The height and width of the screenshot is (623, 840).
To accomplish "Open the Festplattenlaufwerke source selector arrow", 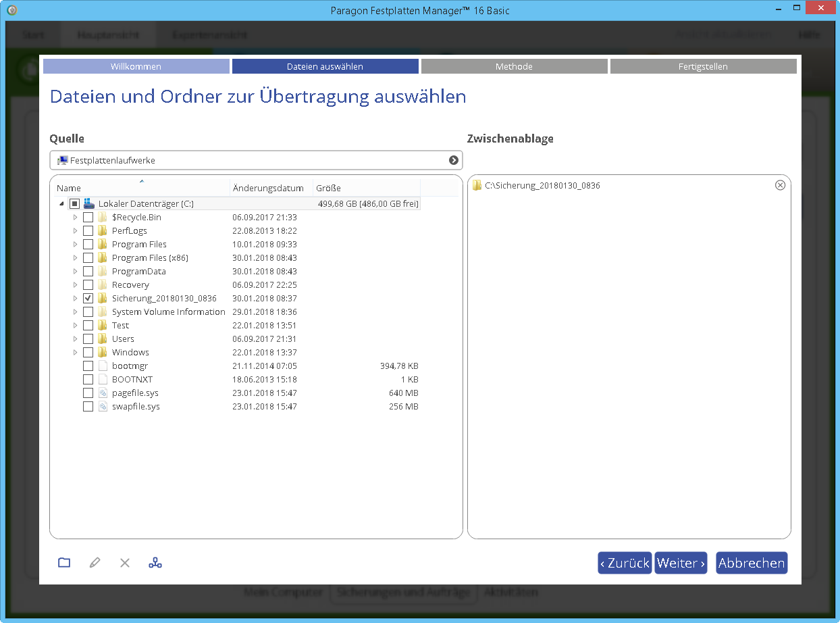I will coord(453,159).
